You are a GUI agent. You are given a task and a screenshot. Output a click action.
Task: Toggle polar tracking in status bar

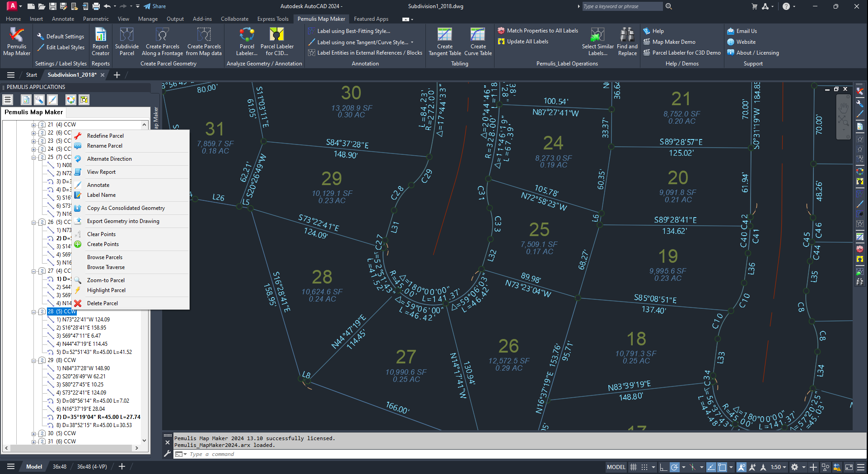pyautogui.click(x=674, y=467)
